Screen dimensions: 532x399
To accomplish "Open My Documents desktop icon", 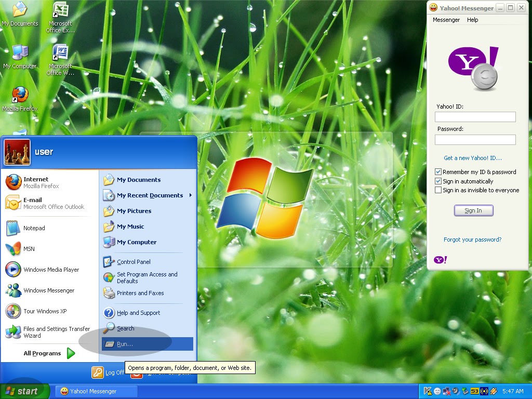I will [x=20, y=14].
